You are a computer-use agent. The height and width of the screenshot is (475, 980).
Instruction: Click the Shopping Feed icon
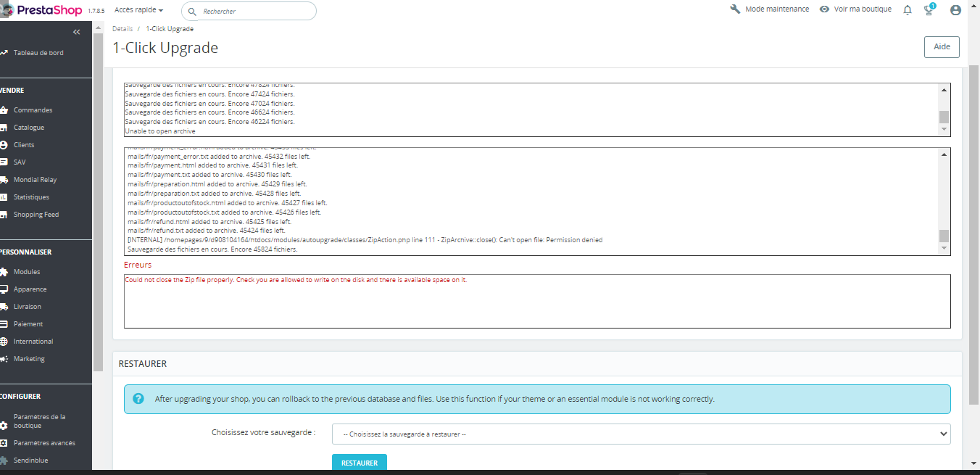pyautogui.click(x=4, y=215)
